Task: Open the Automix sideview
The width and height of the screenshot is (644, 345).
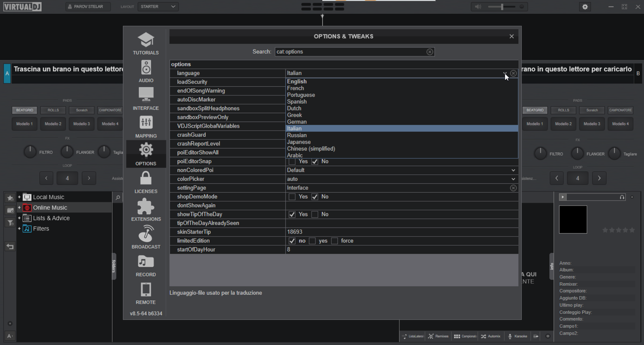Action: click(490, 336)
